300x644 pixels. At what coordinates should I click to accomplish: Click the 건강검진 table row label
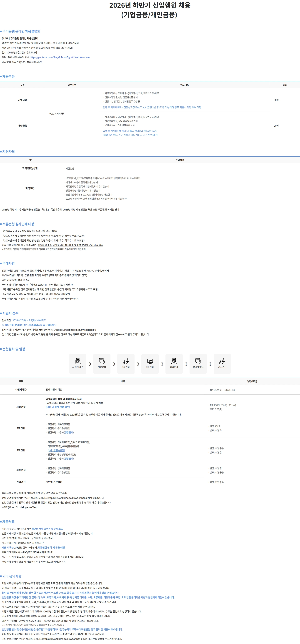(x=21, y=482)
